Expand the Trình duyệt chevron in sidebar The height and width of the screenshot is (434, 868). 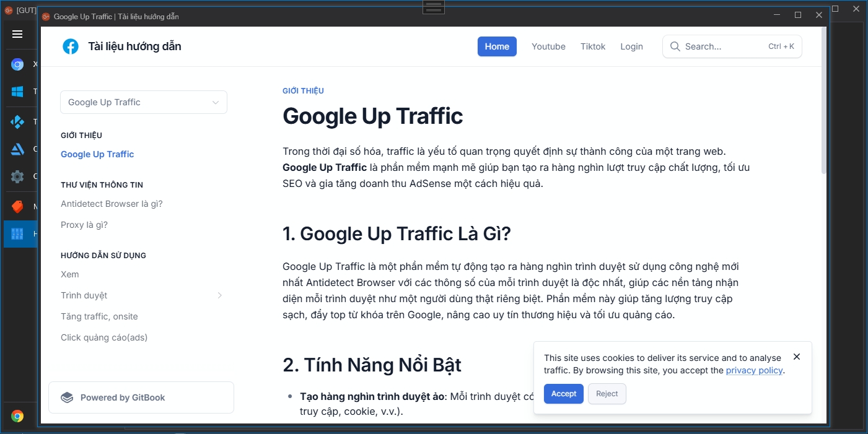pos(219,295)
